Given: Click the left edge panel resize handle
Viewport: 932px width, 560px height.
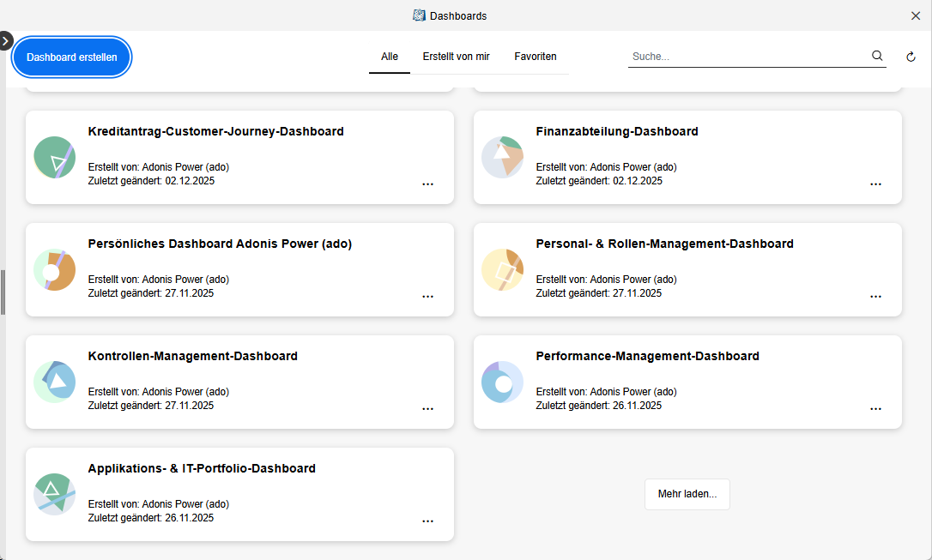Looking at the screenshot, I should (x=3, y=292).
